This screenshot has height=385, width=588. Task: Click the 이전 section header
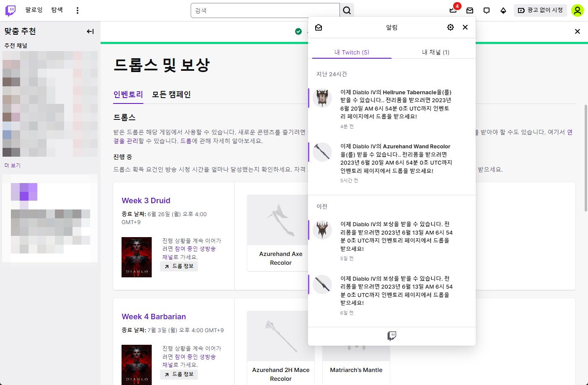coord(322,207)
